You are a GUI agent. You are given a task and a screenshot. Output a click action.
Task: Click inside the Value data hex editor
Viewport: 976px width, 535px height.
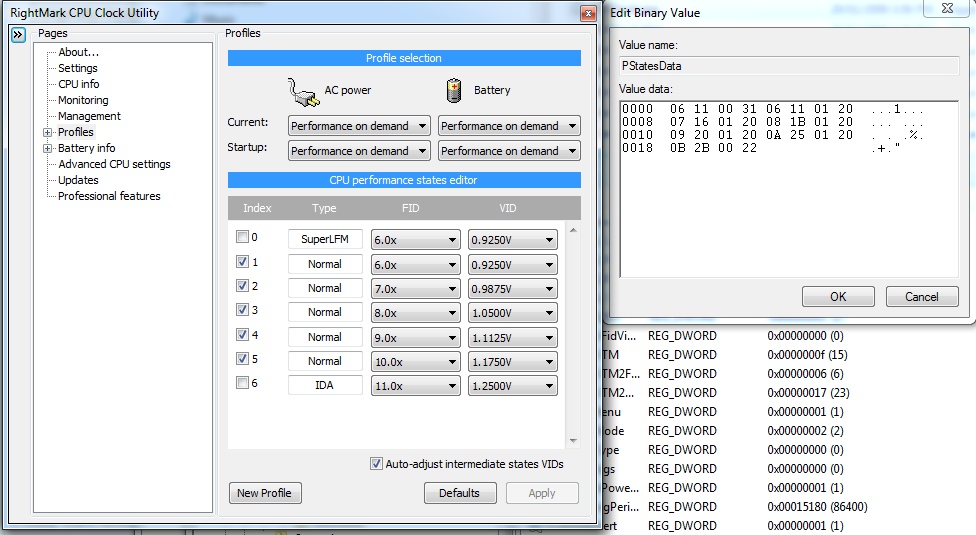click(789, 189)
